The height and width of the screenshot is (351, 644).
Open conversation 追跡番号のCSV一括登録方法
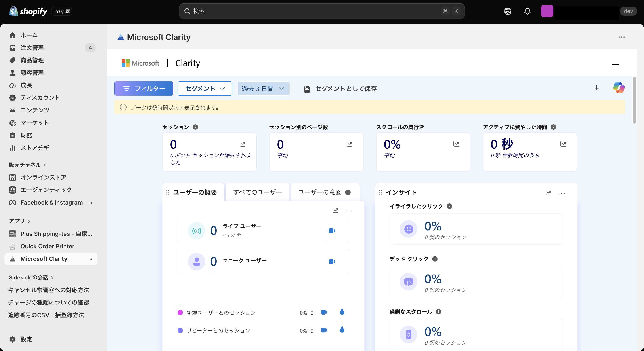(46, 315)
